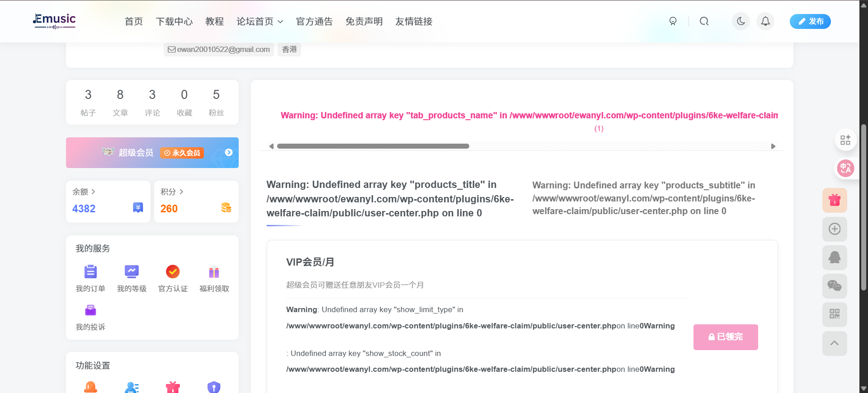This screenshot has height=393, width=868.
Task: Click the red gift icon under 功能设置
Action: click(x=173, y=388)
